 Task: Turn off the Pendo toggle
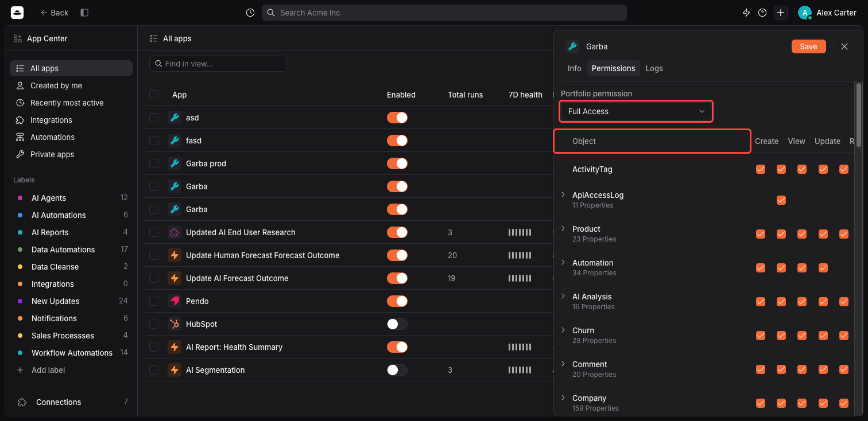coord(397,301)
